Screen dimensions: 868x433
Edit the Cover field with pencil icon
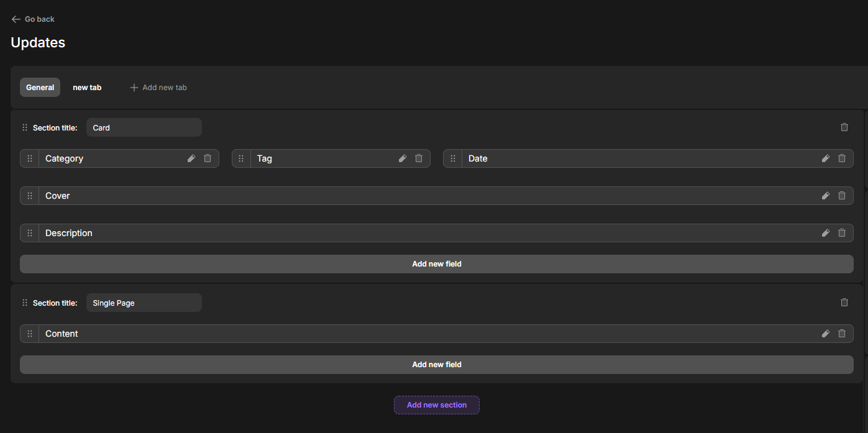click(826, 196)
